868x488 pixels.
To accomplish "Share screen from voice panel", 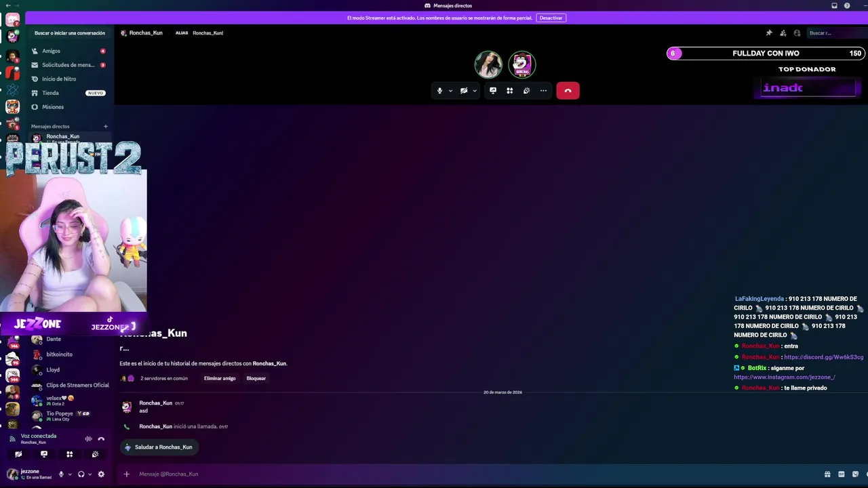I will [x=44, y=454].
